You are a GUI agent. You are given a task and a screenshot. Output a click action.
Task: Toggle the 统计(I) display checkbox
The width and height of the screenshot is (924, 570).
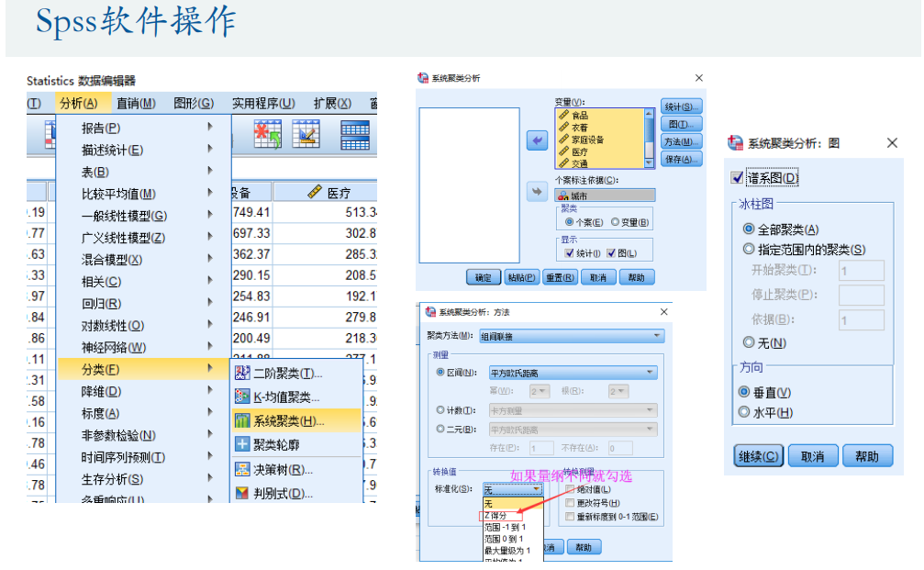click(x=569, y=253)
